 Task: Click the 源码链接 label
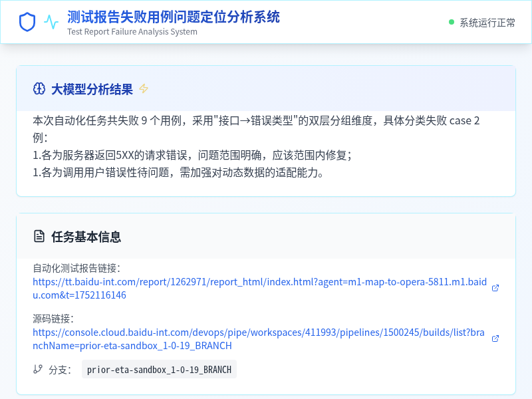(x=53, y=319)
